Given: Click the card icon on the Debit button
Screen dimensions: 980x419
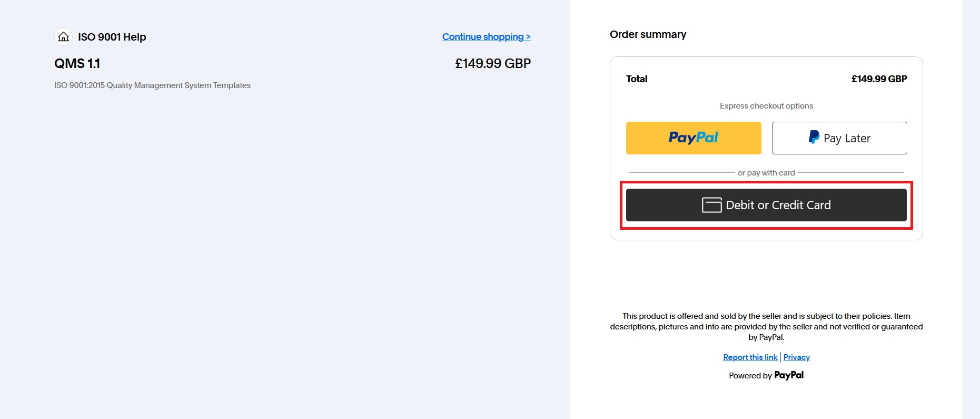Looking at the screenshot, I should (x=711, y=205).
